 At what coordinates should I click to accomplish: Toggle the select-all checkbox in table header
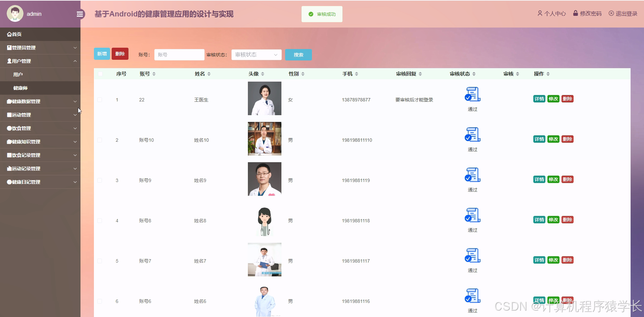pos(100,74)
